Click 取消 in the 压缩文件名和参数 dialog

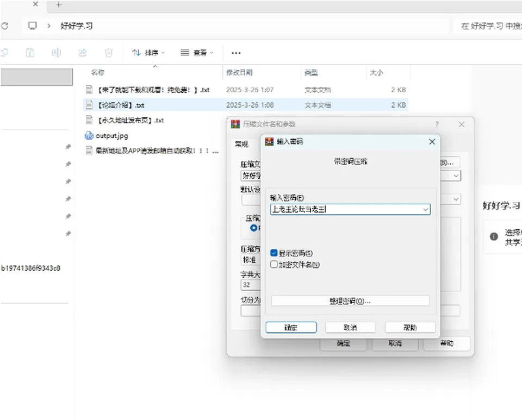click(395, 343)
